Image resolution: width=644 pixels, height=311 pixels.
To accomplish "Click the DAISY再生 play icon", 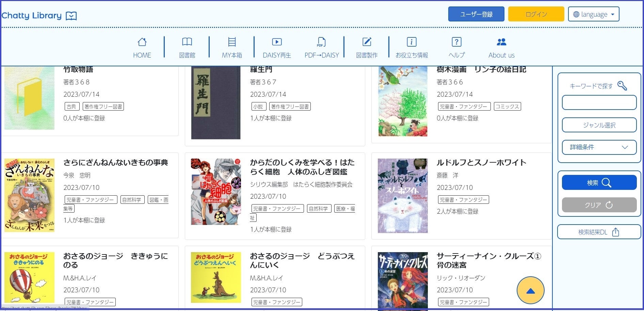I will pyautogui.click(x=277, y=42).
